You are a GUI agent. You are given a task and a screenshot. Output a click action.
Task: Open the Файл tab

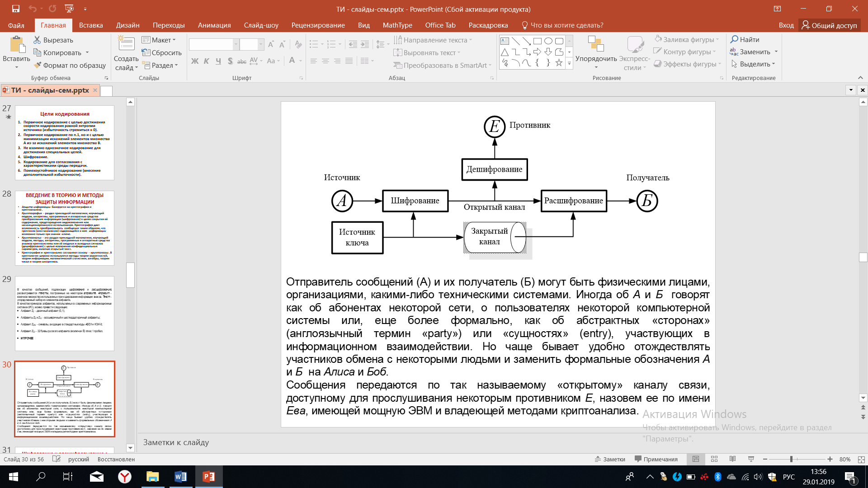[16, 25]
